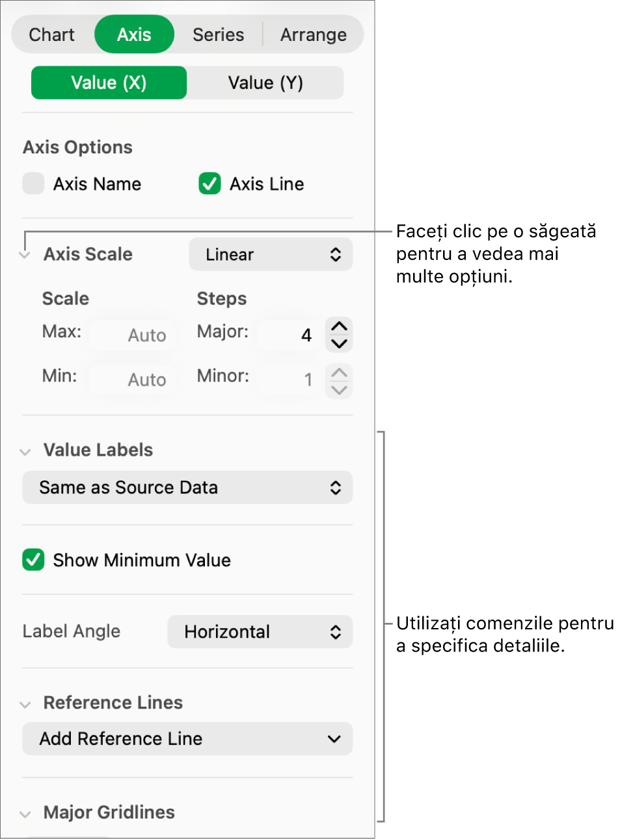Collapse the Major Gridlines section chevron

point(25,814)
